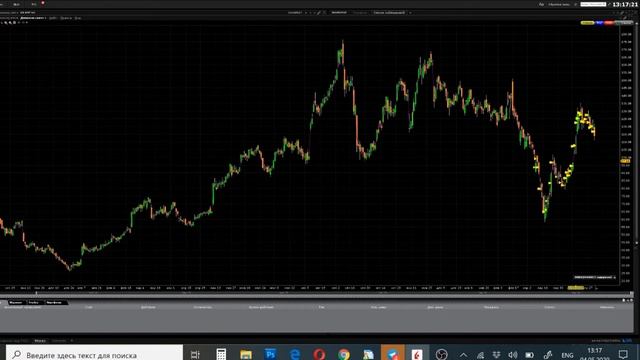
Task: Open Opera browser from the taskbar
Action: point(319,354)
